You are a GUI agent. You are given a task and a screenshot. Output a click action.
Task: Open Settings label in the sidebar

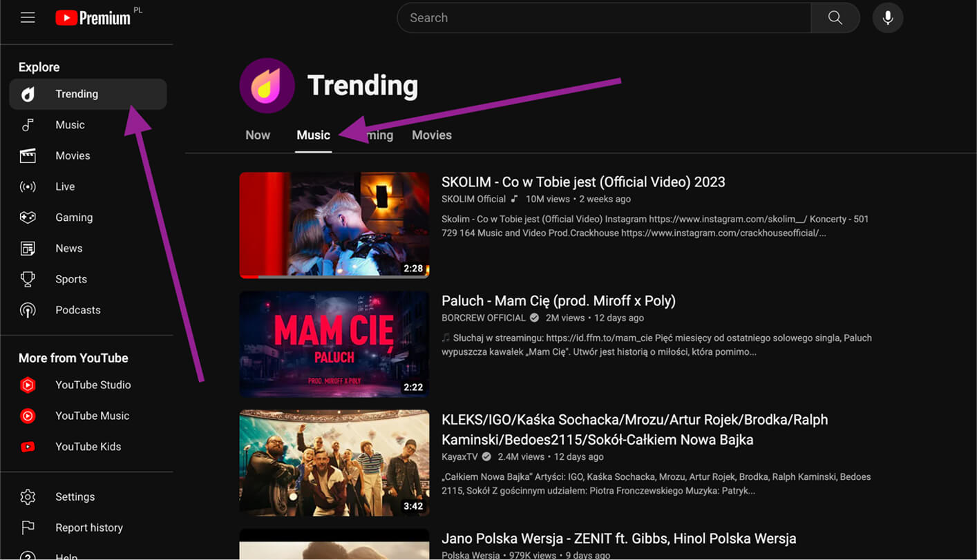coord(75,497)
